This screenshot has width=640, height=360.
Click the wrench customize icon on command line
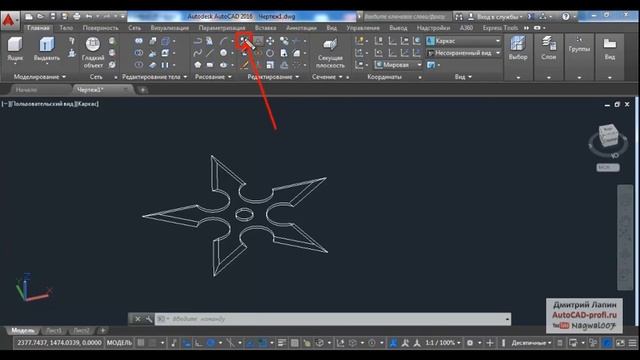point(149,319)
